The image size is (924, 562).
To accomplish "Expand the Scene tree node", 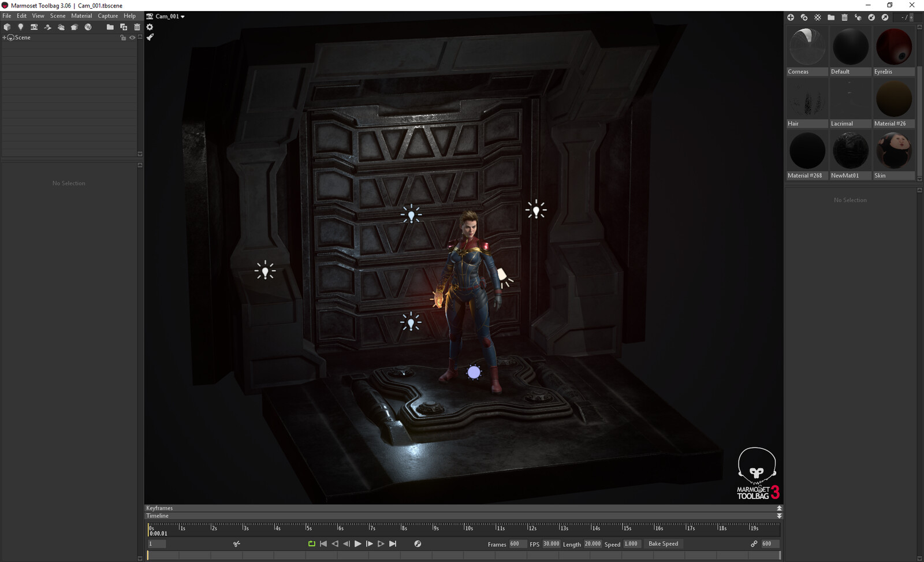I will (x=5, y=38).
